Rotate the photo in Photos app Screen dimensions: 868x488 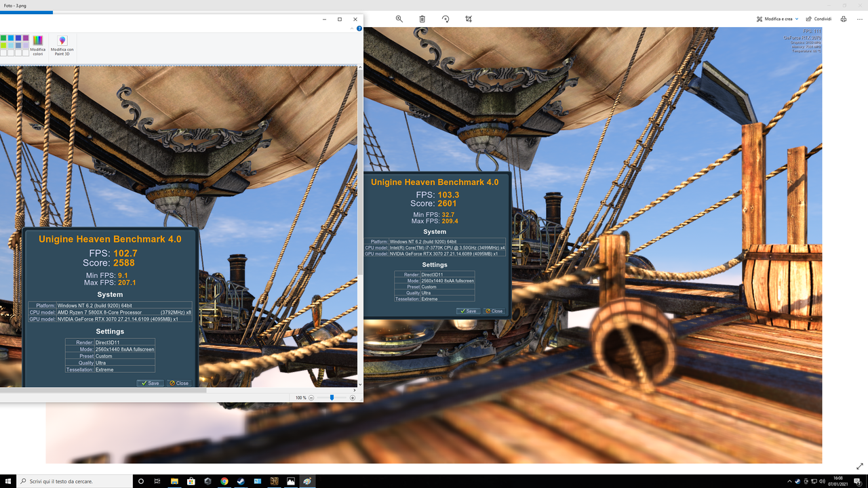point(446,19)
